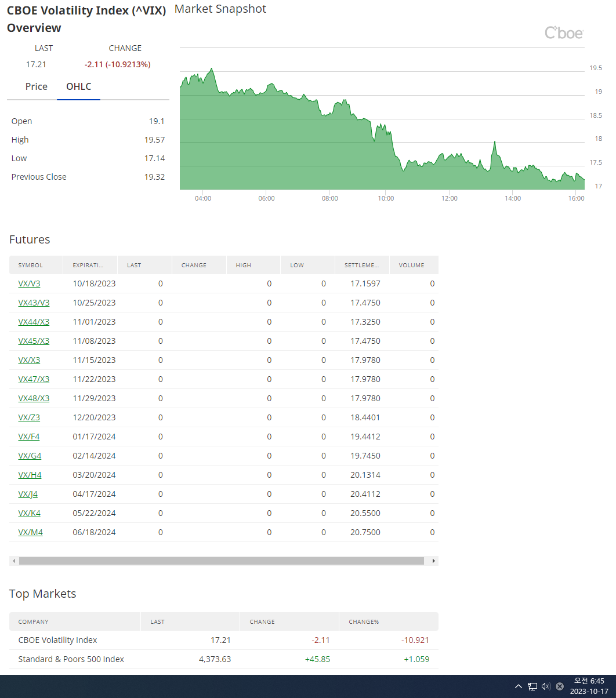Click the change value -2.11 (-10.9213%)

click(118, 64)
